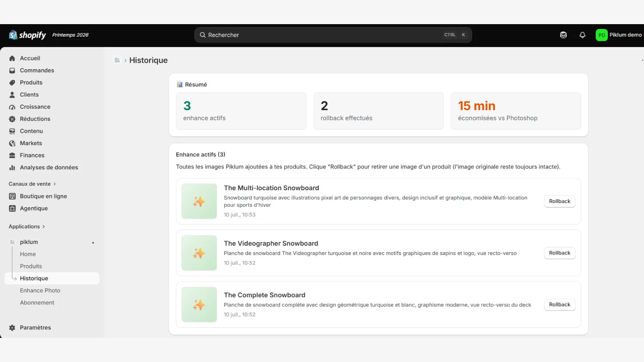Click the "2 rollback effectués" summary card
Viewport: 644px width, 362px height.
click(x=378, y=111)
